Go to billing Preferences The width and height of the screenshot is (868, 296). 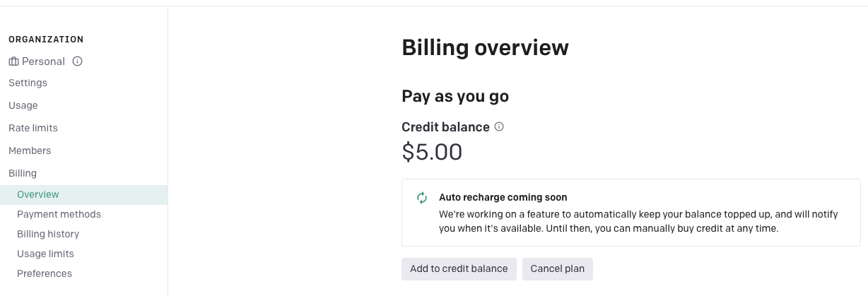(x=45, y=273)
